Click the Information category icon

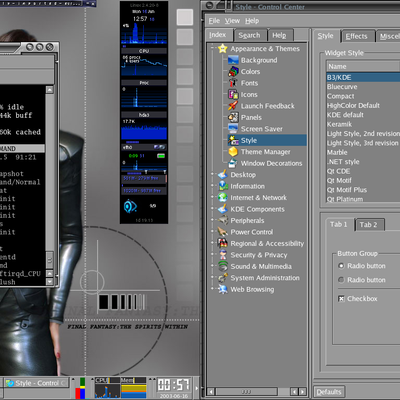223,186
